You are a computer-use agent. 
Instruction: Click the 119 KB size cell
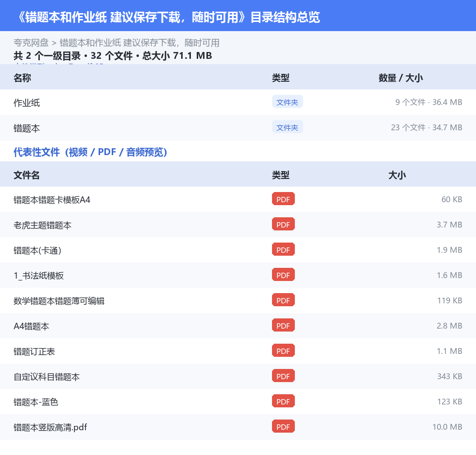coord(450,300)
